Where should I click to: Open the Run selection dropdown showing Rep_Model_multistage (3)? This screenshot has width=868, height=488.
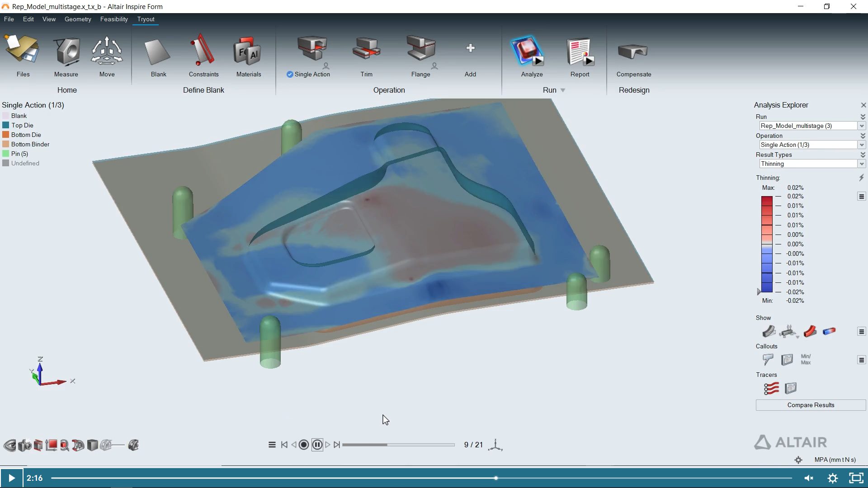(862, 126)
